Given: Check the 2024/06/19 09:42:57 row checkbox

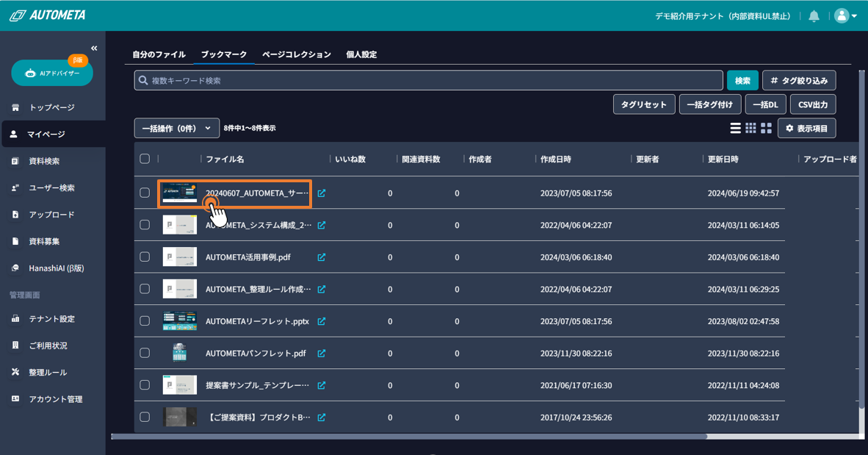Looking at the screenshot, I should (x=145, y=193).
